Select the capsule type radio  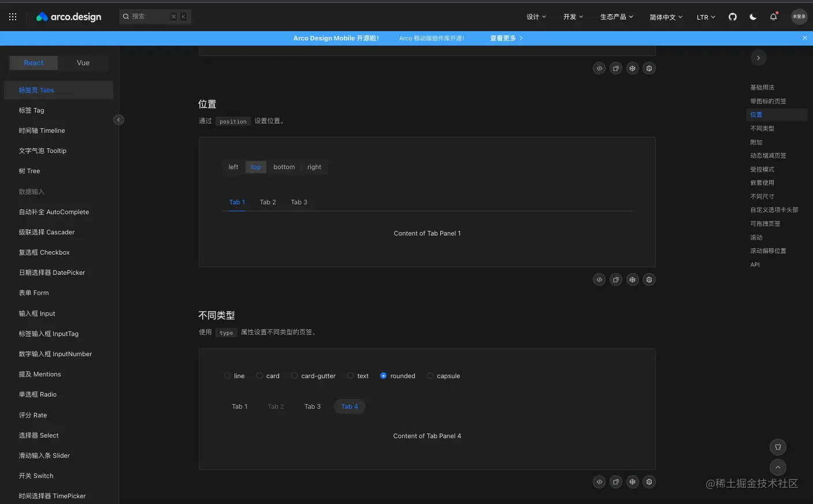(430, 376)
